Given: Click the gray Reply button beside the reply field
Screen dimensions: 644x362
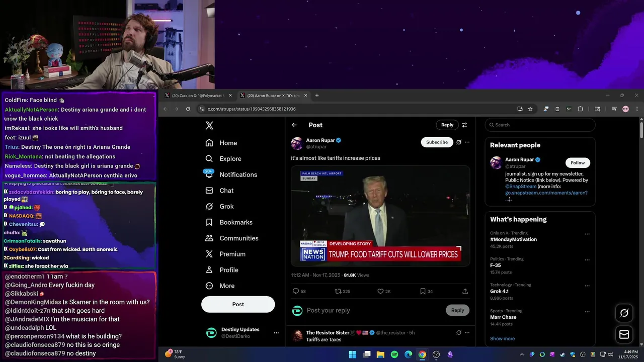Looking at the screenshot, I should click(x=457, y=310).
